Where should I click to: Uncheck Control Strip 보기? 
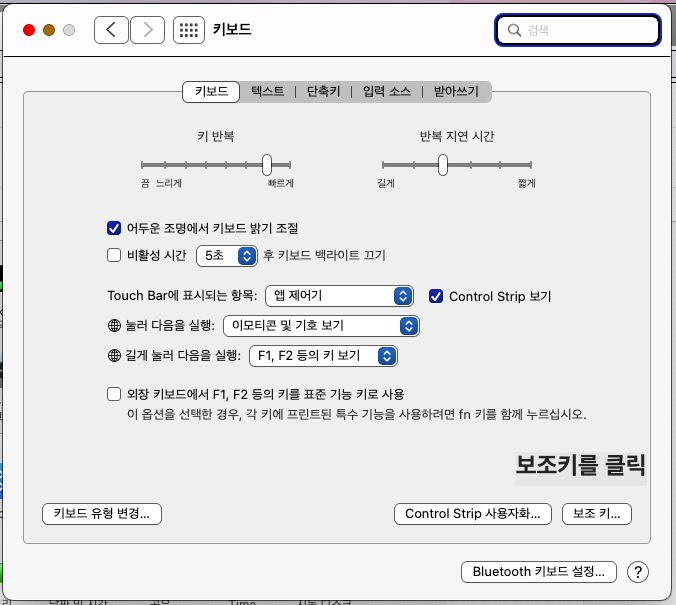(x=436, y=296)
